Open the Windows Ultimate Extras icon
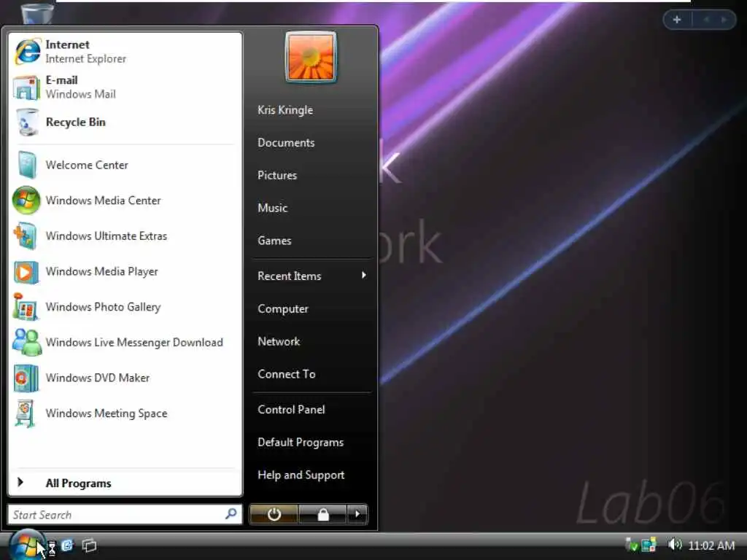Image resolution: width=747 pixels, height=560 pixels. pos(26,236)
